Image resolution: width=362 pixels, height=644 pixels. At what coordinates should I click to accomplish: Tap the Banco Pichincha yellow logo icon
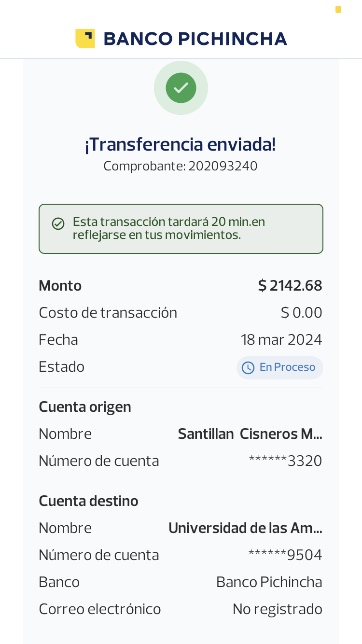pos(85,39)
